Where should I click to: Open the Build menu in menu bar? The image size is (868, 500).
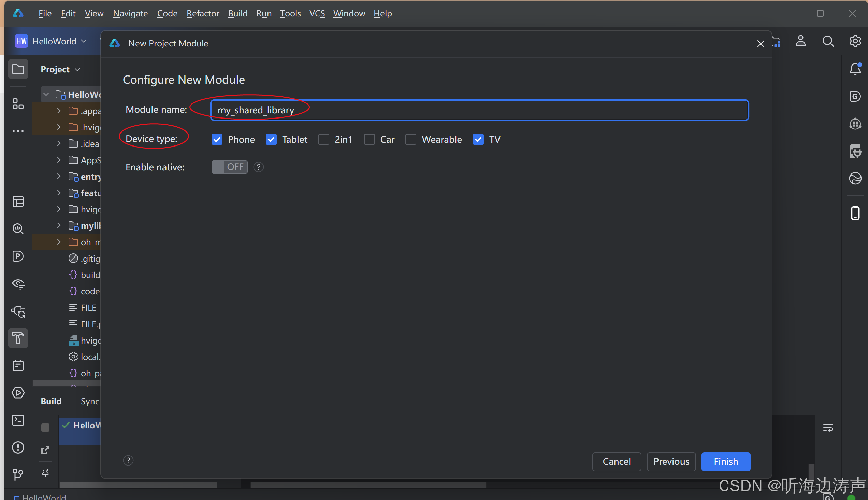coord(238,13)
